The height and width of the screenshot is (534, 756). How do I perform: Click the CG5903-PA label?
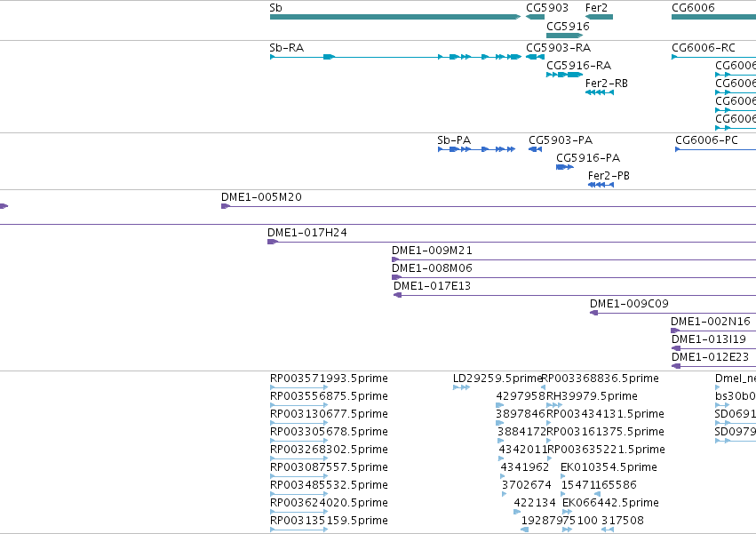561,139
